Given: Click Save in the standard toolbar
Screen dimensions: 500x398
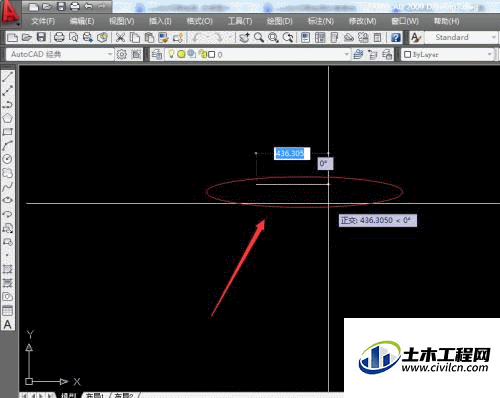Looking at the screenshot, I should [41, 37].
